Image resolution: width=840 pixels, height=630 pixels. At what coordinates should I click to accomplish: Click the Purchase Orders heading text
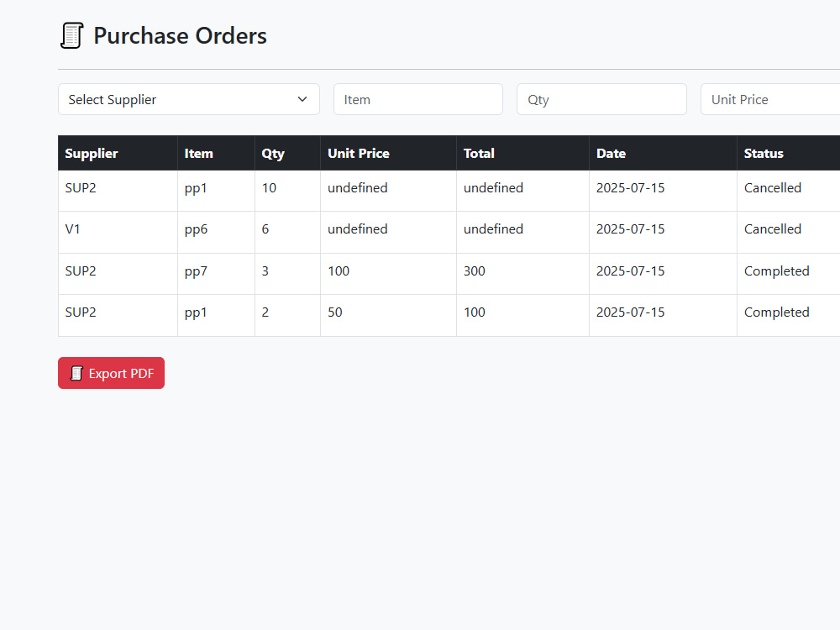pos(180,36)
